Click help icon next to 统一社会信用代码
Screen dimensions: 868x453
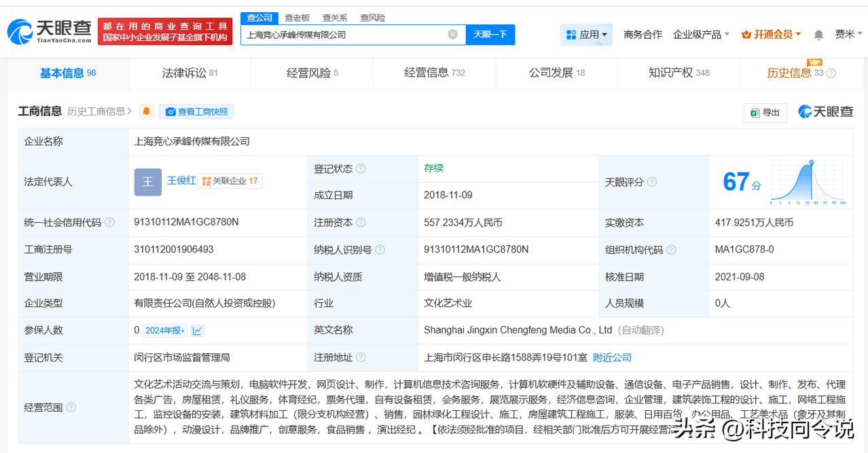pos(109,223)
